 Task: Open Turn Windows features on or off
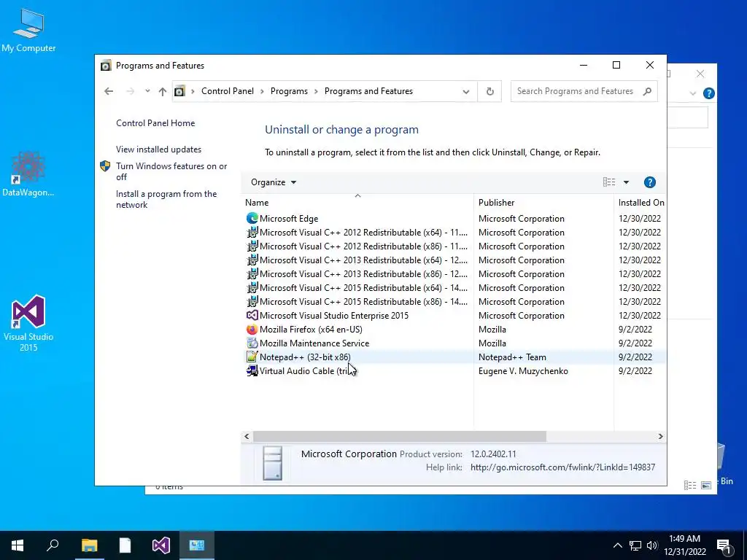[171, 171]
